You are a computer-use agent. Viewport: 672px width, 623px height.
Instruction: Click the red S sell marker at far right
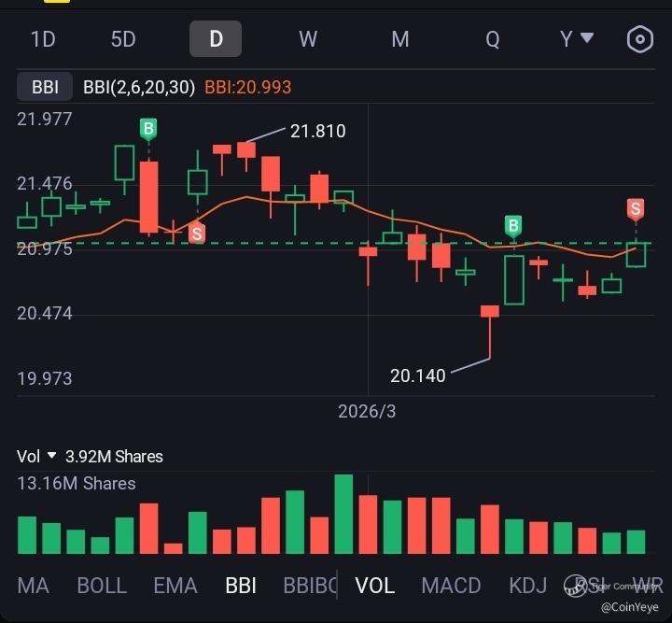[x=636, y=208]
